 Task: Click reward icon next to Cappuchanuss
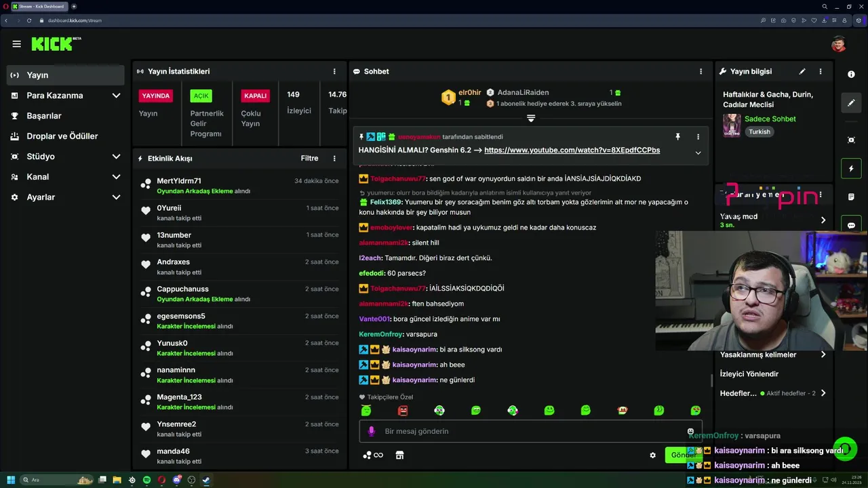point(145,292)
